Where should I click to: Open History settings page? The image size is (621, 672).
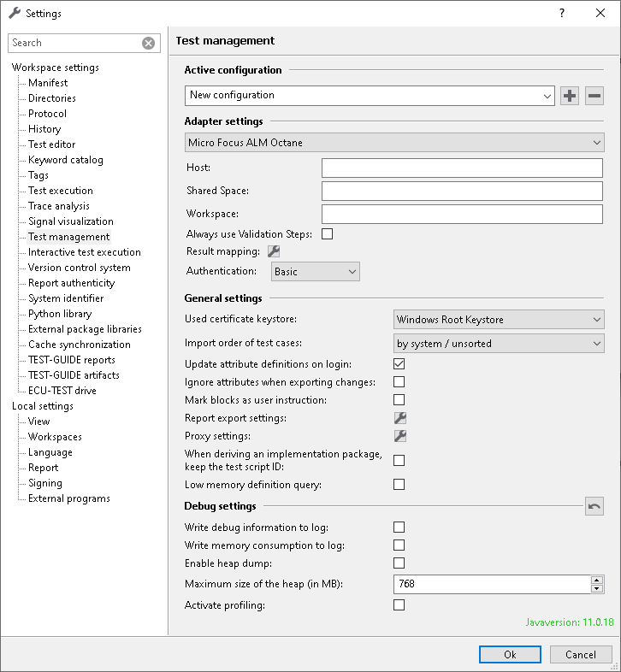(x=44, y=129)
